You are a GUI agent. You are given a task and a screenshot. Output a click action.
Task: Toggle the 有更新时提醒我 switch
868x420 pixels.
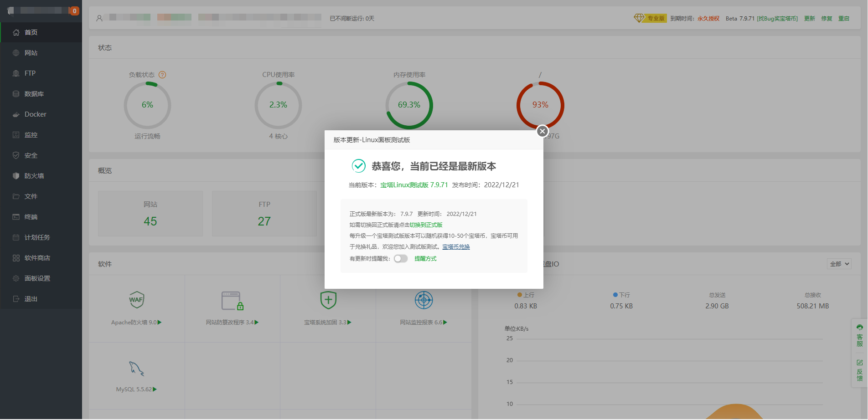point(401,259)
